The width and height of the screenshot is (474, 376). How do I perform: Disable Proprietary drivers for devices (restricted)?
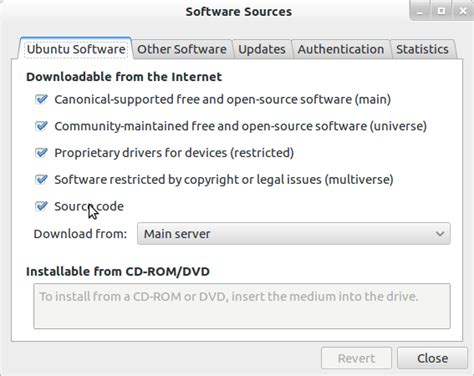click(41, 153)
